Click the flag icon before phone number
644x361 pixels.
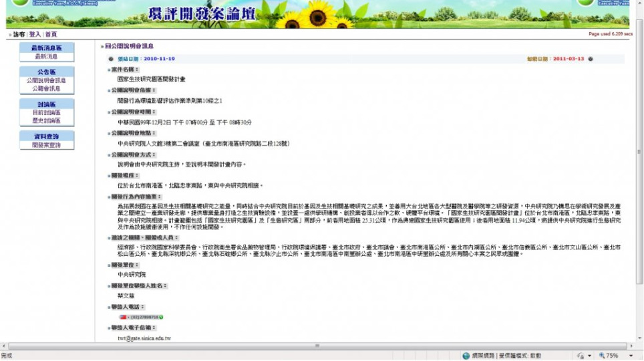(x=122, y=317)
